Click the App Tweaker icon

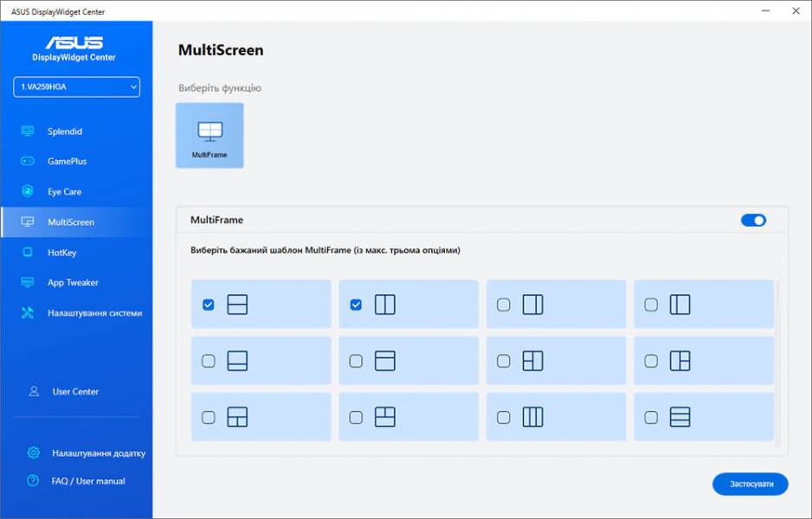pyautogui.click(x=28, y=282)
